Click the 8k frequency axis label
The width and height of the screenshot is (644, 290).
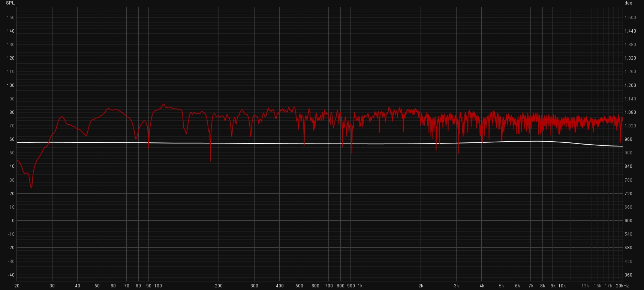pos(542,286)
